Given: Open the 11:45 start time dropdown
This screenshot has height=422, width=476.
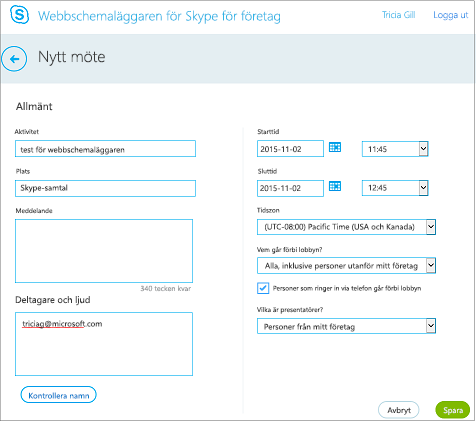Looking at the screenshot, I should pyautogui.click(x=395, y=149).
